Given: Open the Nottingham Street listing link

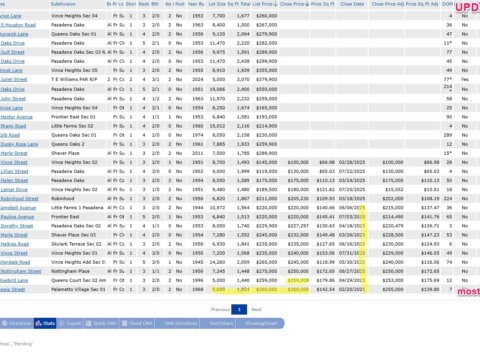Looking at the screenshot, I should point(21,271).
